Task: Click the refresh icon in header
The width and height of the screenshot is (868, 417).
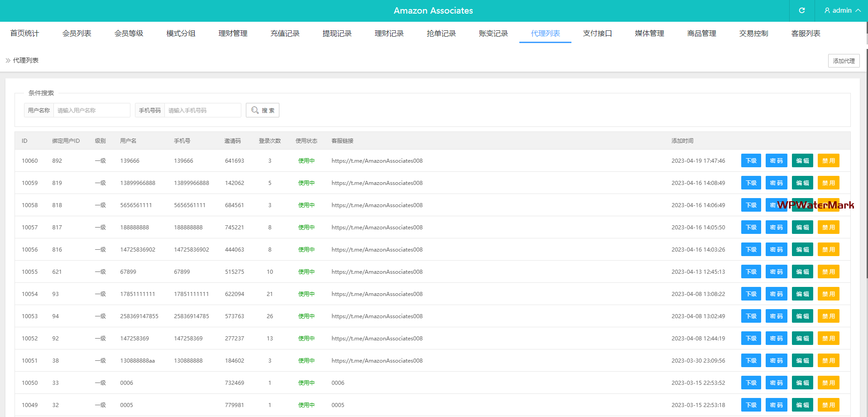Action: (x=801, y=10)
